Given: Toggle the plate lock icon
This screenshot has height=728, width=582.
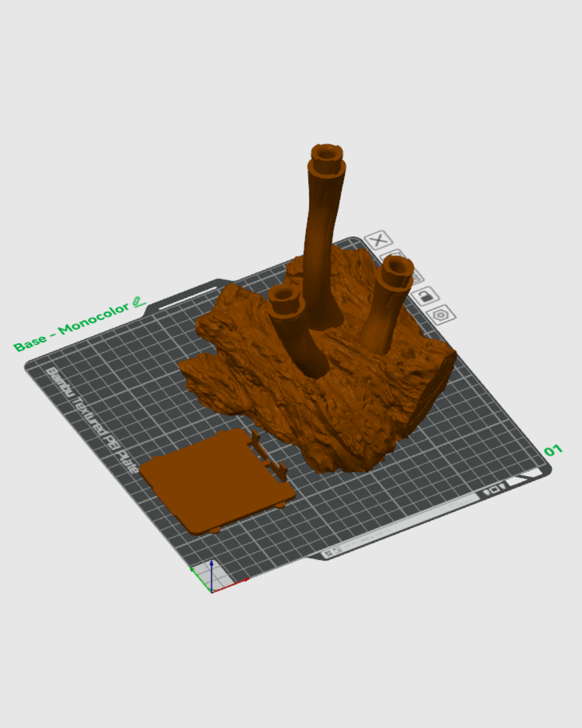Looking at the screenshot, I should coord(425,296).
